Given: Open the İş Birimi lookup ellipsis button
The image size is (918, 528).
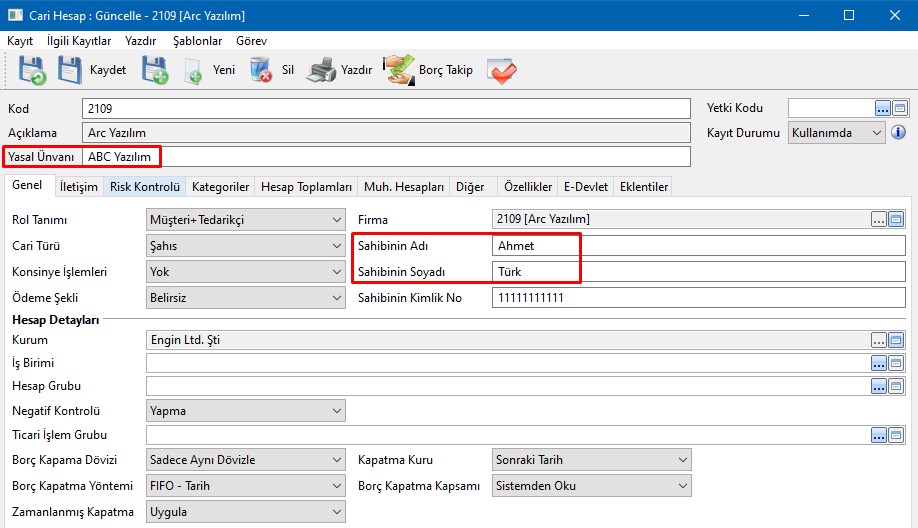Looking at the screenshot, I should pos(879,363).
